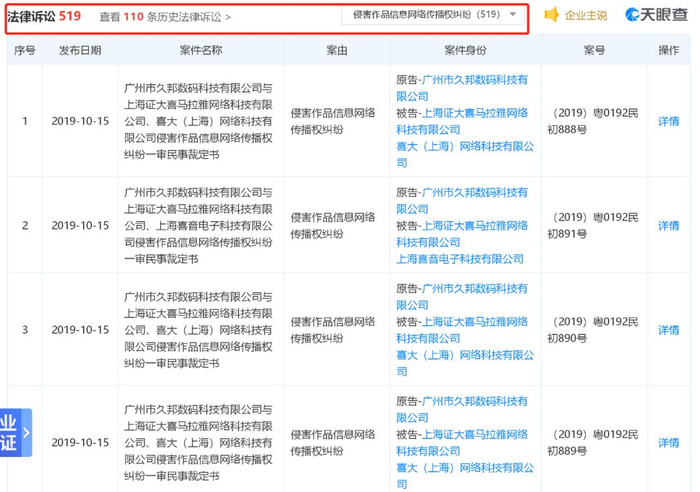Open plaintiff 广州市久邦数码科技有限公司 in row 1
Image resolution: width=700 pixels, height=492 pixels.
point(462,88)
